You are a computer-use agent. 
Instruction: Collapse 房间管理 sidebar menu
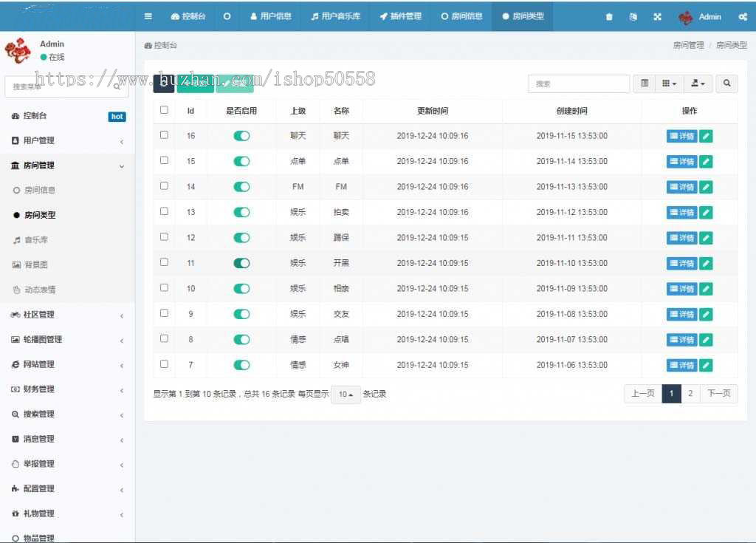click(67, 165)
